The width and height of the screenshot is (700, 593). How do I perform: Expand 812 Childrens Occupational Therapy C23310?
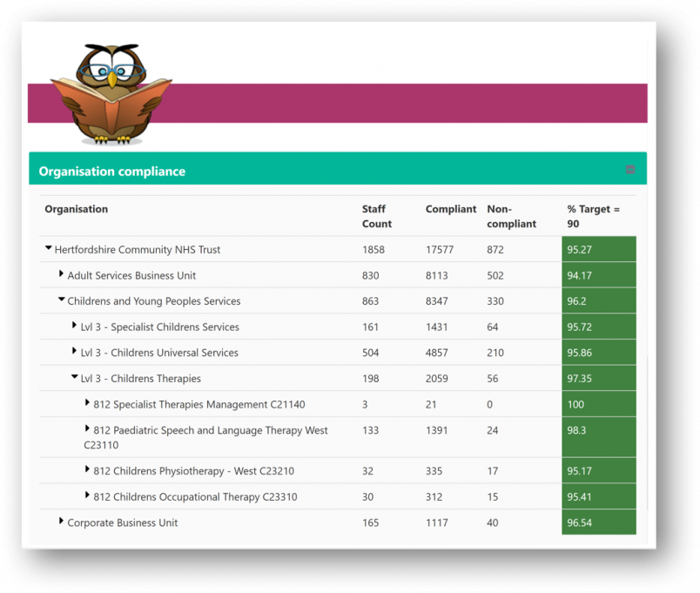click(x=87, y=495)
